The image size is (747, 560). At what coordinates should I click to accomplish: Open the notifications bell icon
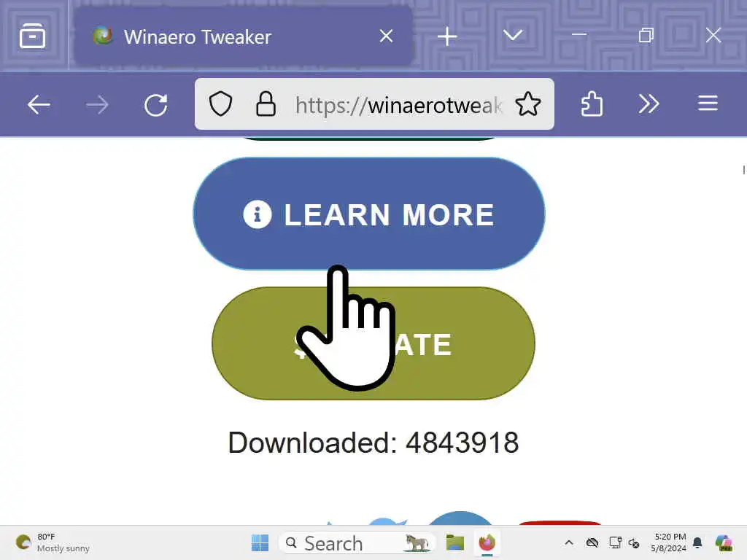[697, 542]
